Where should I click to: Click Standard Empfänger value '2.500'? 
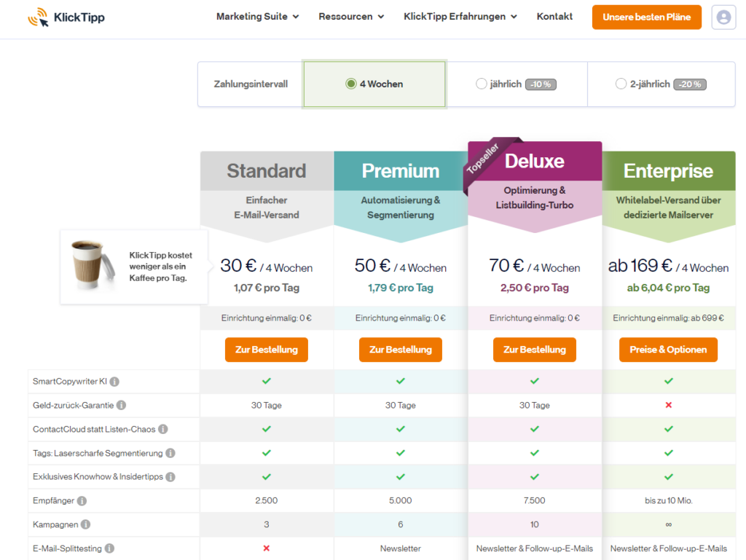click(x=267, y=500)
